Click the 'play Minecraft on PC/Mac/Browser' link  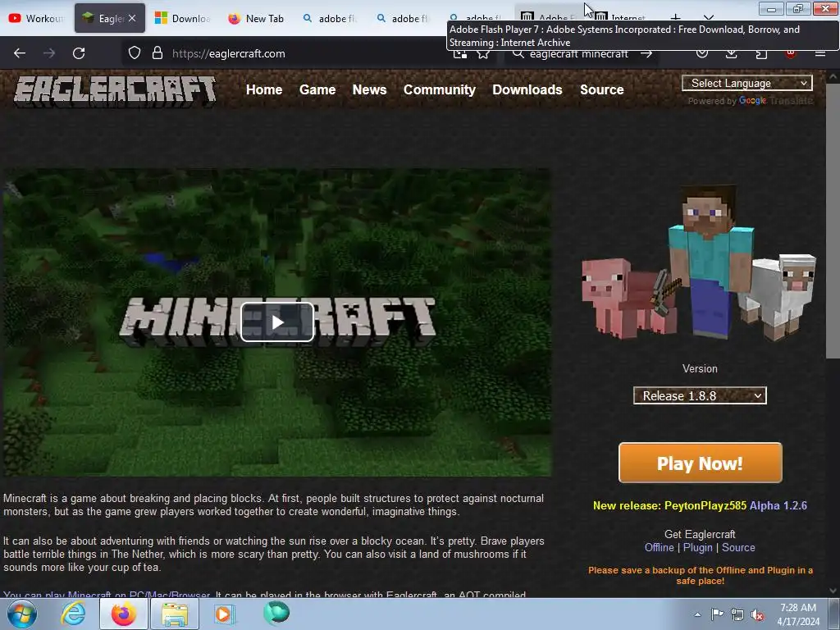[x=107, y=594]
